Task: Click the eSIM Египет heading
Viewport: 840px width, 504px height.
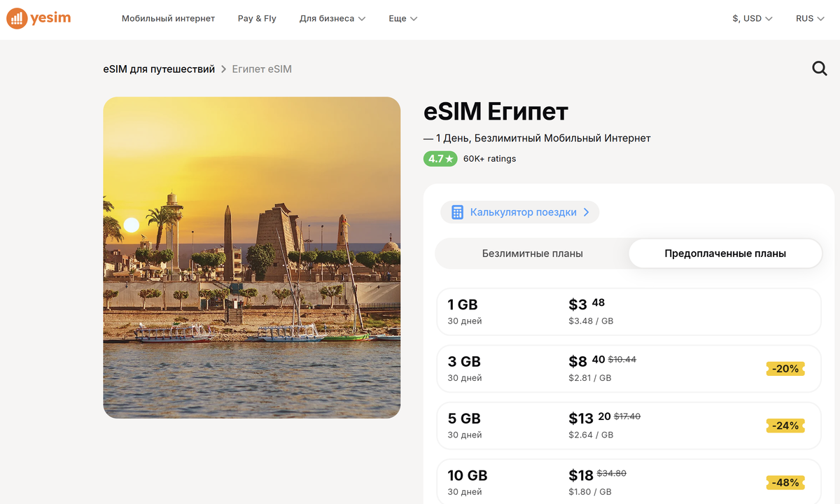Action: (496, 111)
